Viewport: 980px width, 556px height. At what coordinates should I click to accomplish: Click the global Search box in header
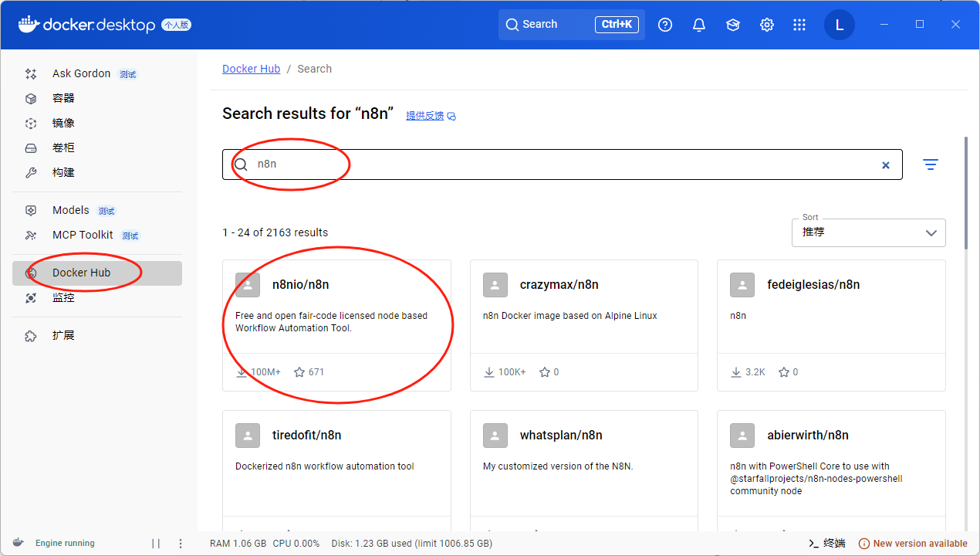tap(571, 25)
